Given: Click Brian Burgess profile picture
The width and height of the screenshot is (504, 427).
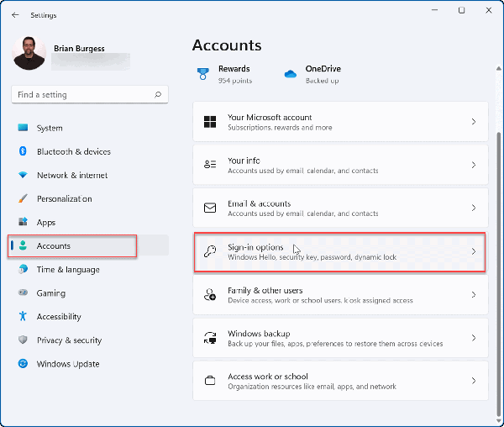Looking at the screenshot, I should point(29,53).
